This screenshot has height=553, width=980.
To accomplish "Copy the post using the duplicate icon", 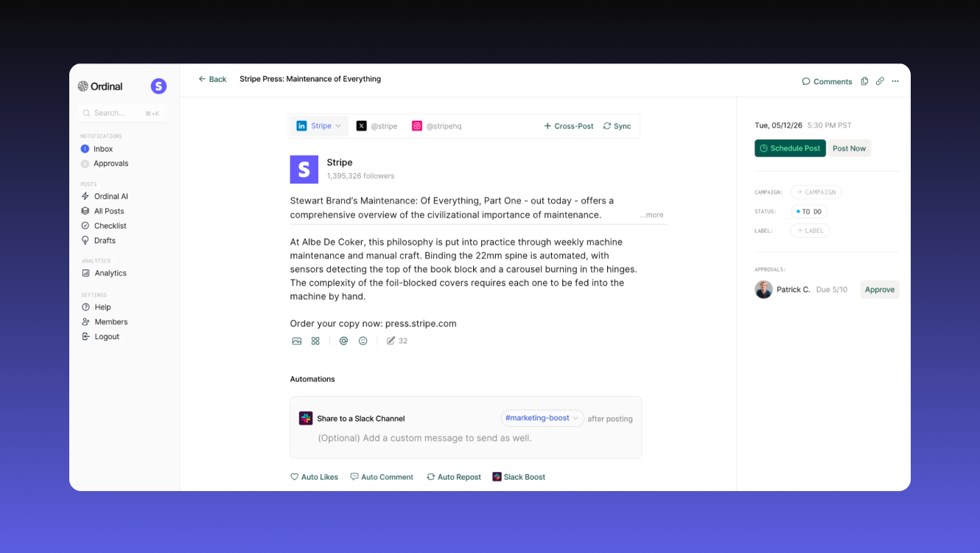I will point(864,81).
